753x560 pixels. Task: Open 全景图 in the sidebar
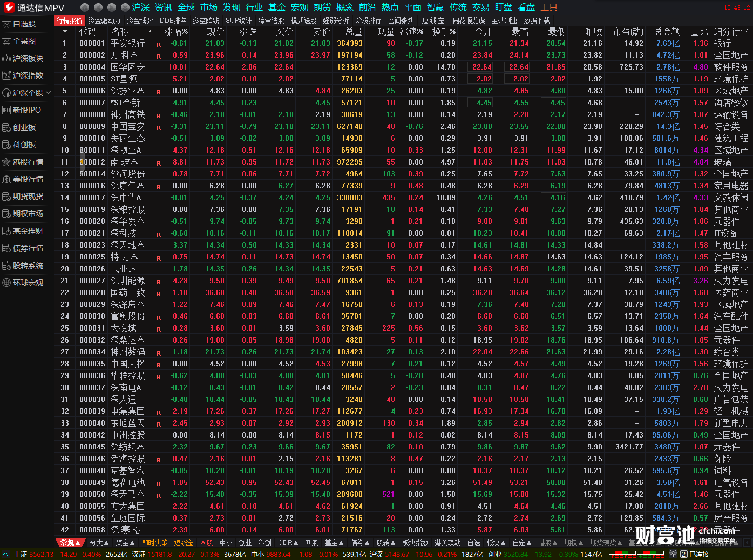click(24, 41)
